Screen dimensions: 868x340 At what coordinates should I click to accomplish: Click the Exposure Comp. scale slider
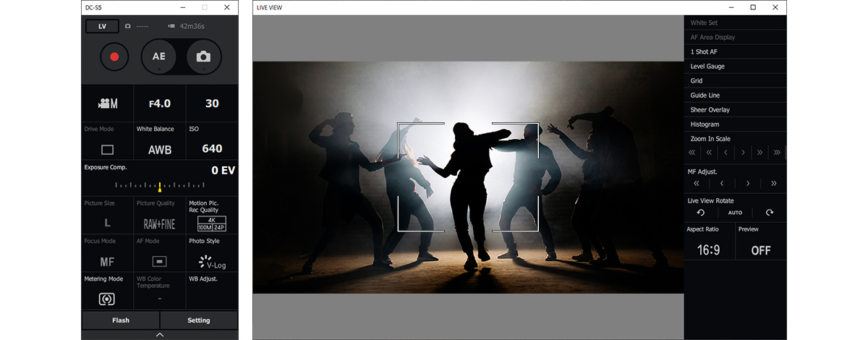[x=160, y=186]
